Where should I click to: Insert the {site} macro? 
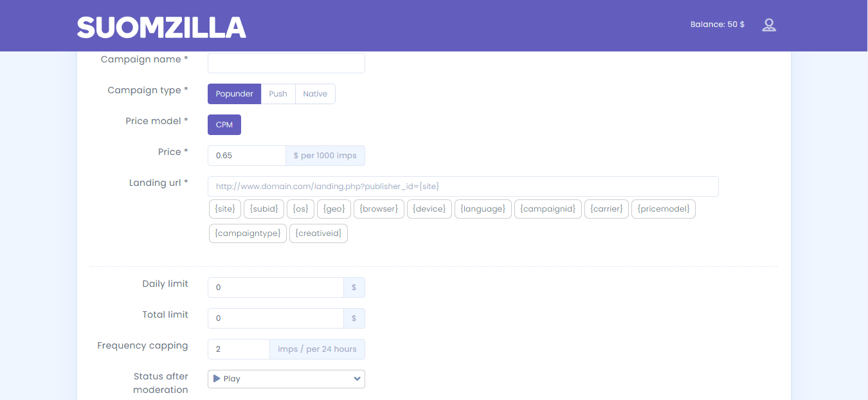224,208
